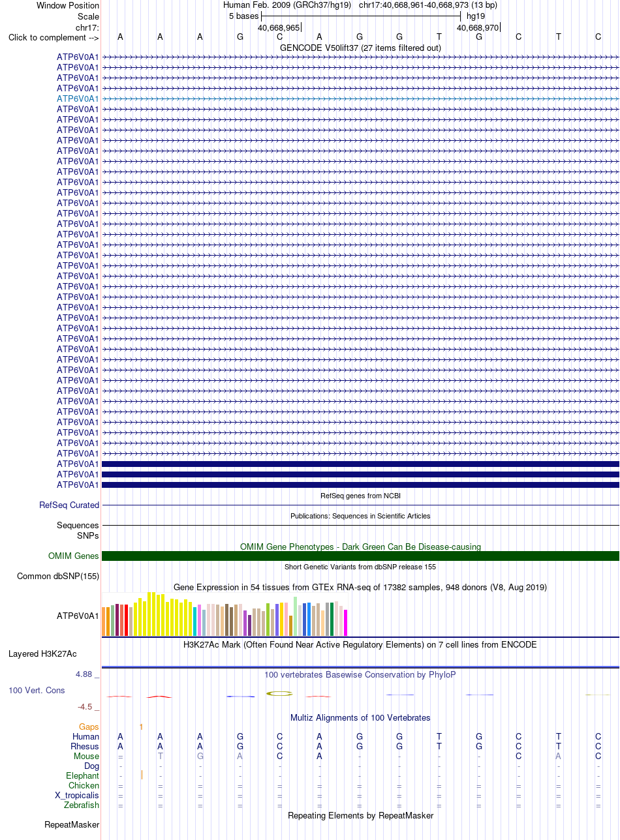Click 'Publications: Sequences in Scientific Articles' title
This screenshot has height=840, width=620.
point(360,516)
